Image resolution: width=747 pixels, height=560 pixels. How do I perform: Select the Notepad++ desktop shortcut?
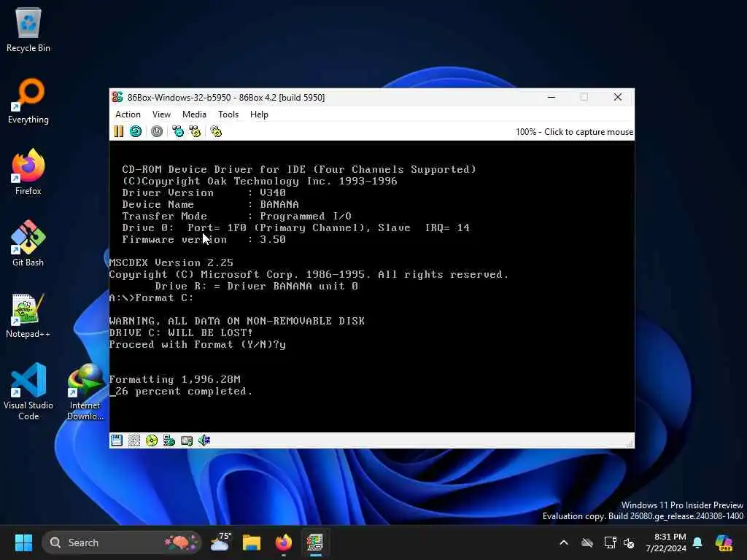tap(28, 315)
